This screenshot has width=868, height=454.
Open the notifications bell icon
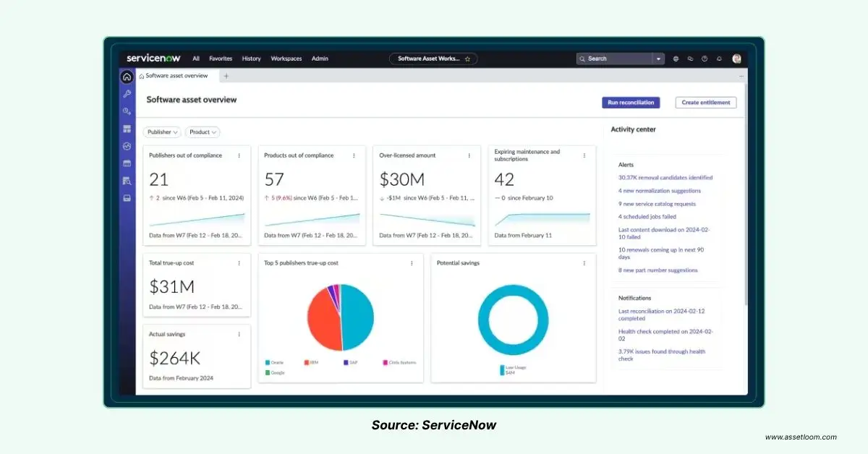pyautogui.click(x=719, y=59)
